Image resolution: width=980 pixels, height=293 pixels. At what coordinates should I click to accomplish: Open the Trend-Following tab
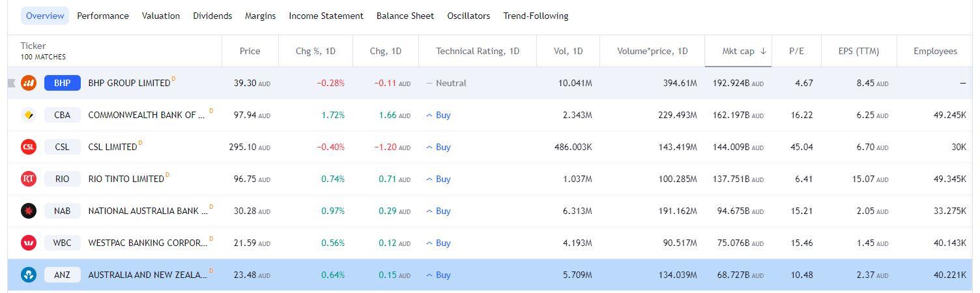(536, 16)
